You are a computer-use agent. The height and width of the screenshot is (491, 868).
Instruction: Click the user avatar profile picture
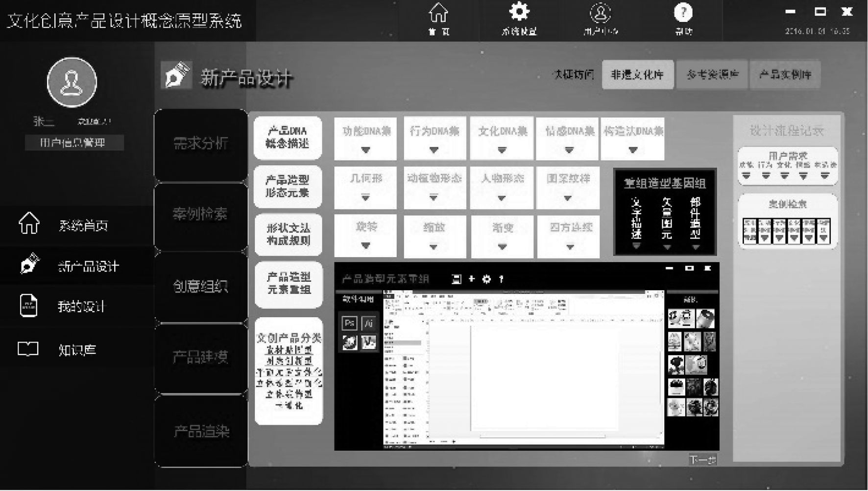pos(72,82)
